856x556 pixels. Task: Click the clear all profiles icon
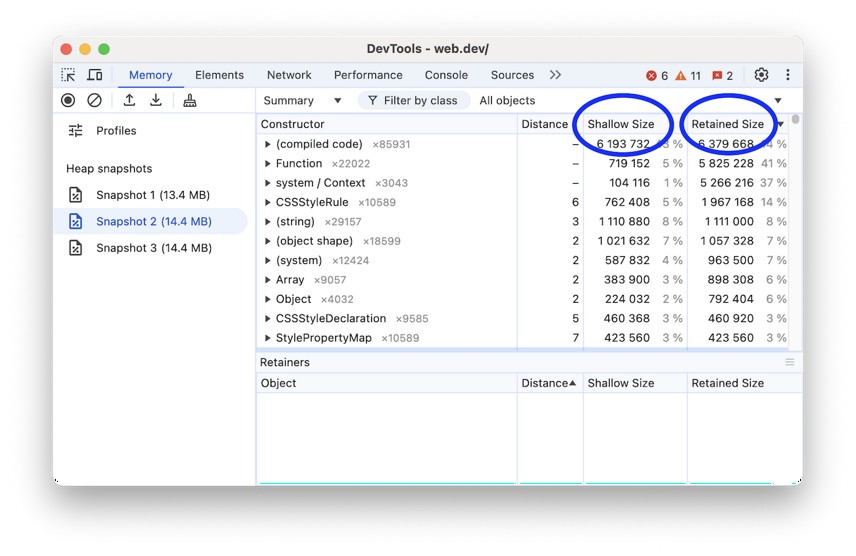click(x=94, y=100)
